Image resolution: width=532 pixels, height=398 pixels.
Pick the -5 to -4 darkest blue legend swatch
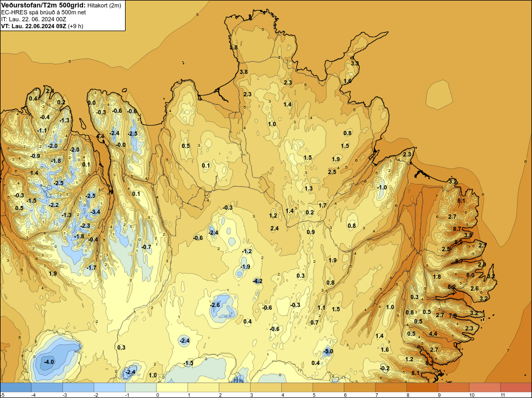pos(15,387)
